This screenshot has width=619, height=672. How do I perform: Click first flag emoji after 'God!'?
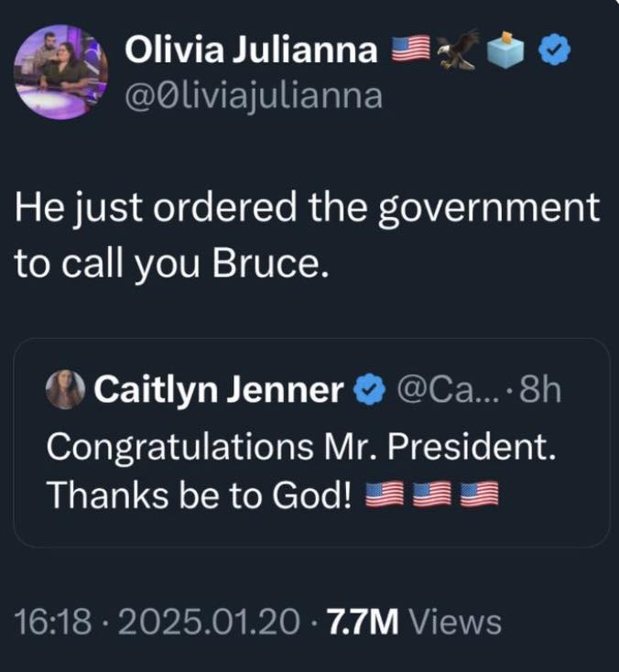click(x=384, y=495)
